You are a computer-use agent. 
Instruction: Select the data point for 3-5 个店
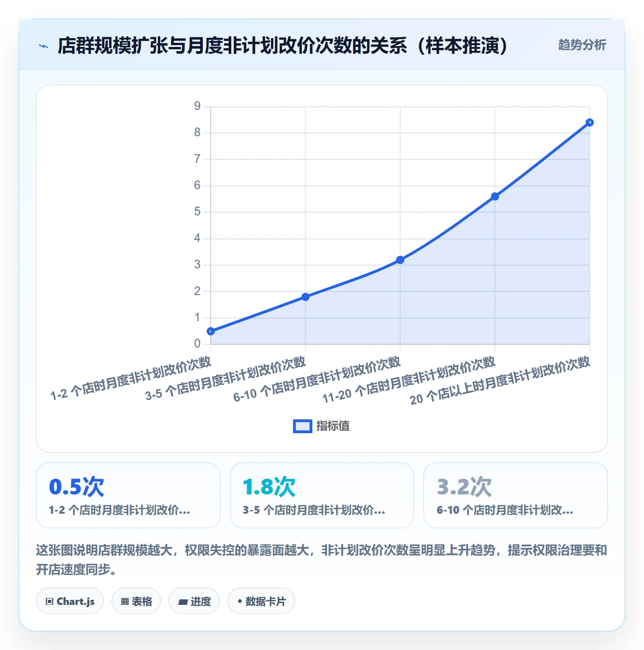tap(305, 297)
